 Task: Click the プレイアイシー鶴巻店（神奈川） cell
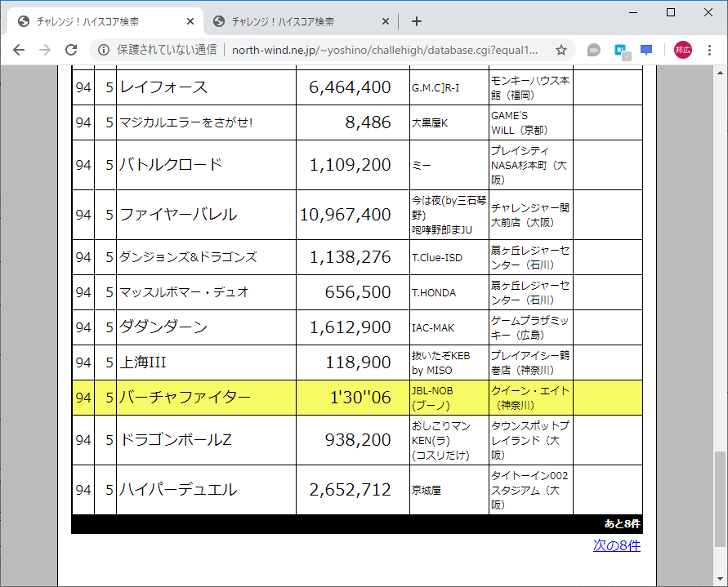[x=530, y=362]
